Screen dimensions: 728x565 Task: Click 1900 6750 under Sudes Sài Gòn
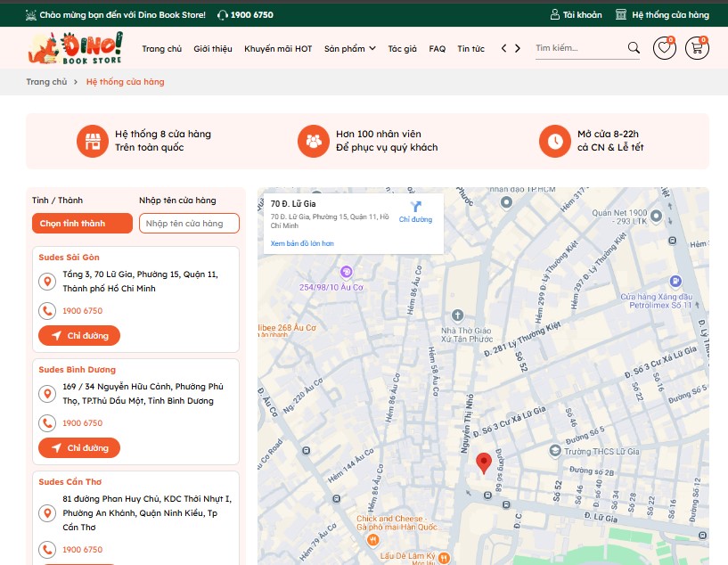83,311
